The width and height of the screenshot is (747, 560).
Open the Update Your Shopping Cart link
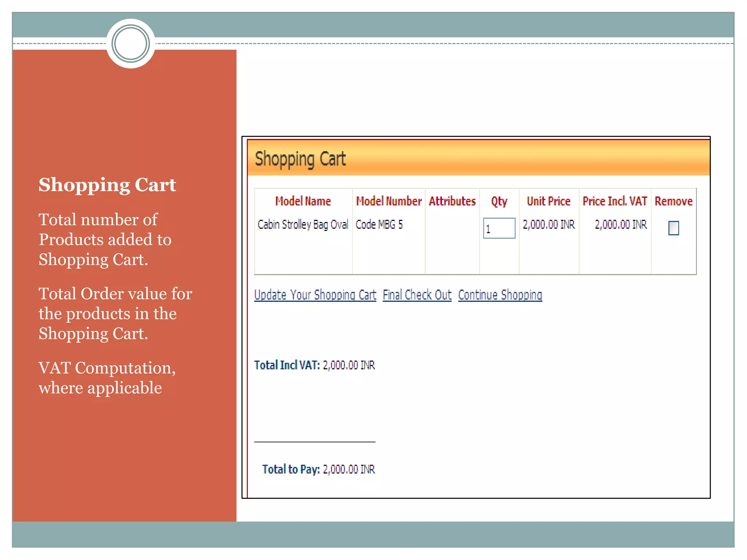(315, 295)
